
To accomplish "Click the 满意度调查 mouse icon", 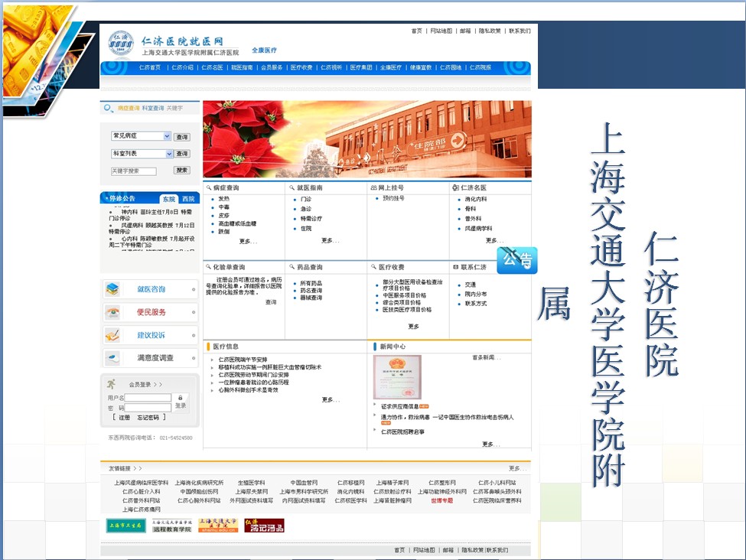I will click(x=112, y=358).
